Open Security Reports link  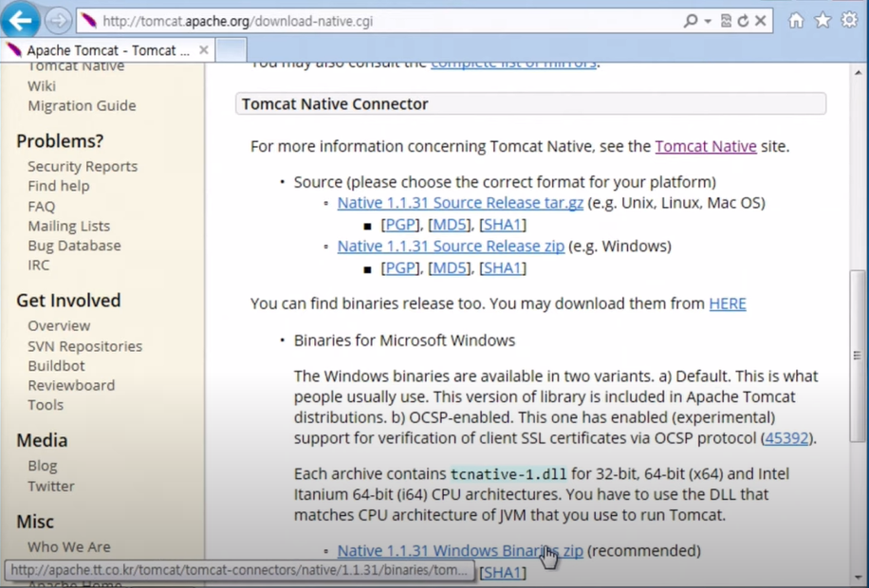83,166
